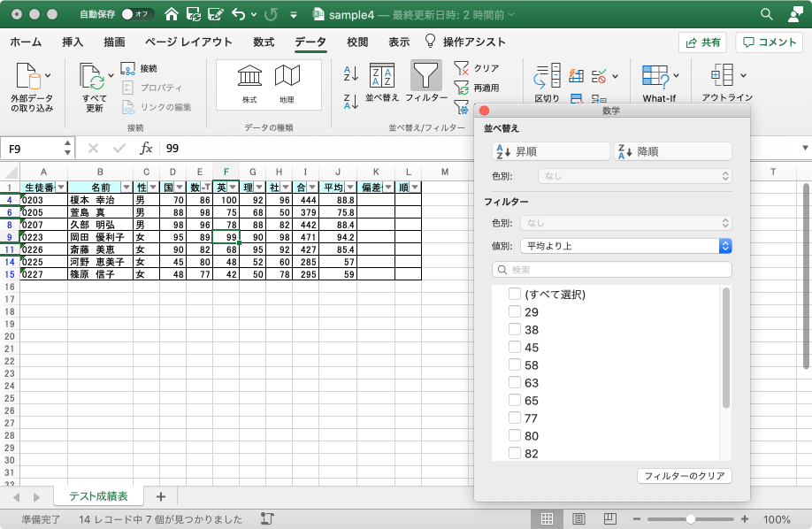Expand the formula bar chevron

805,149
